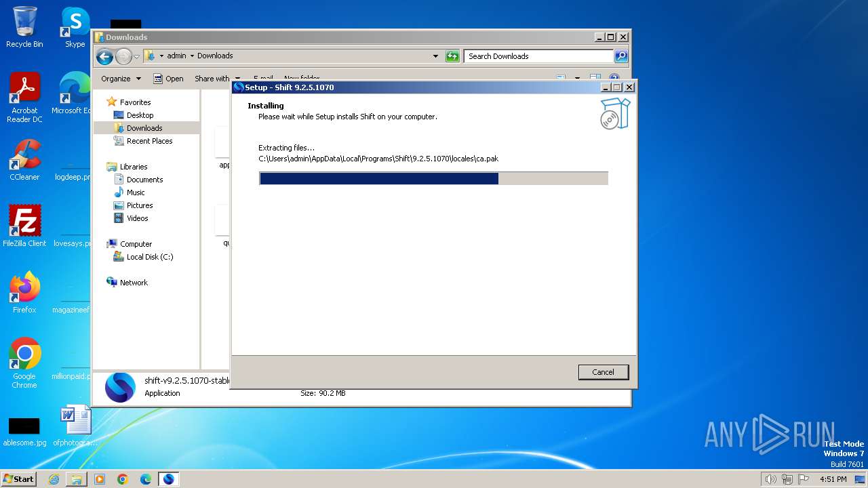Click the network icon in system tray

coord(787,479)
